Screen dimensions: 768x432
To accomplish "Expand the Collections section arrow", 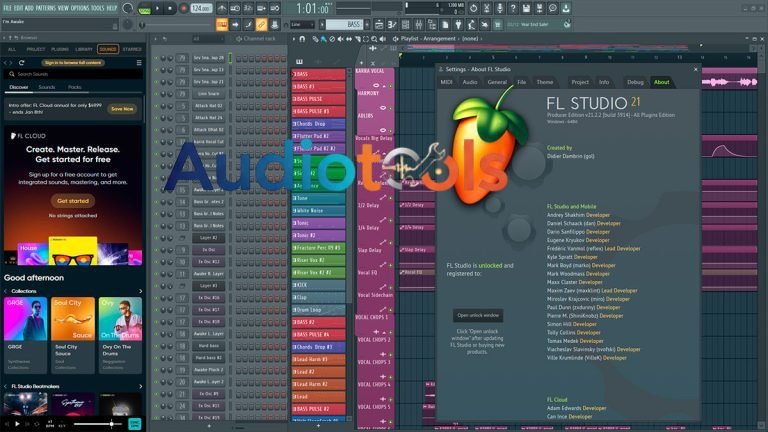I will pyautogui.click(x=141, y=291).
